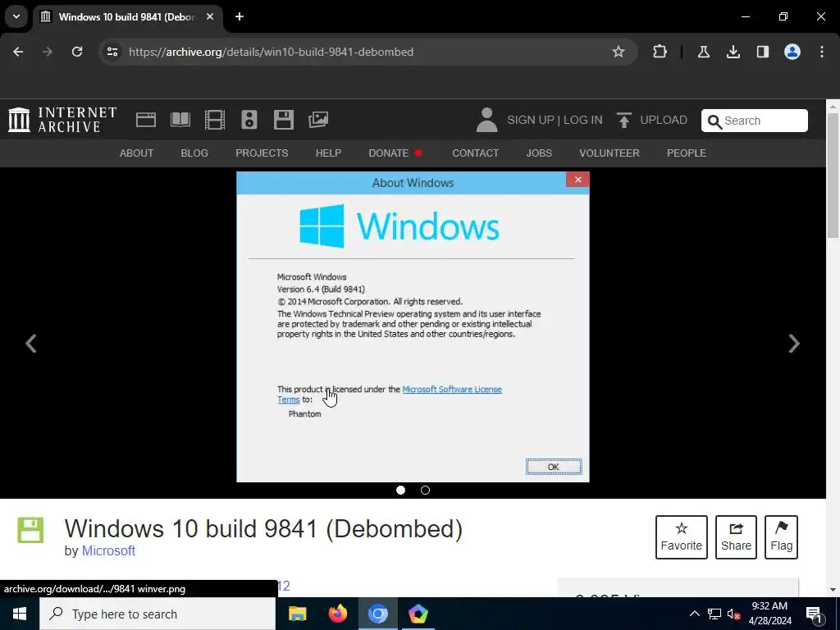Click the Internet Archive logo

pyautogui.click(x=62, y=120)
